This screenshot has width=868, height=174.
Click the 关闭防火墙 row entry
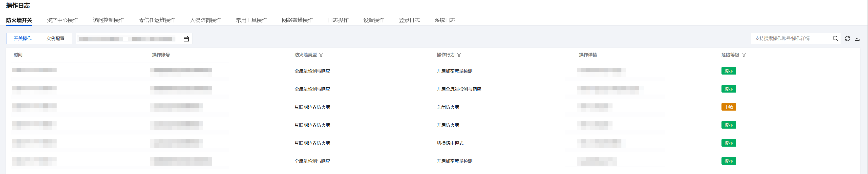[x=447, y=107]
